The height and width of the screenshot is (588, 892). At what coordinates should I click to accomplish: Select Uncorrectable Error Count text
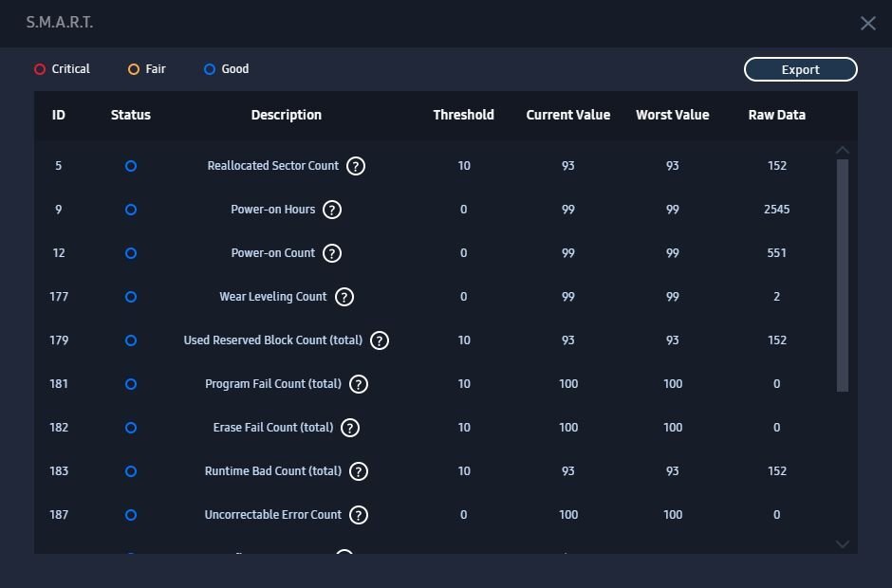point(273,515)
